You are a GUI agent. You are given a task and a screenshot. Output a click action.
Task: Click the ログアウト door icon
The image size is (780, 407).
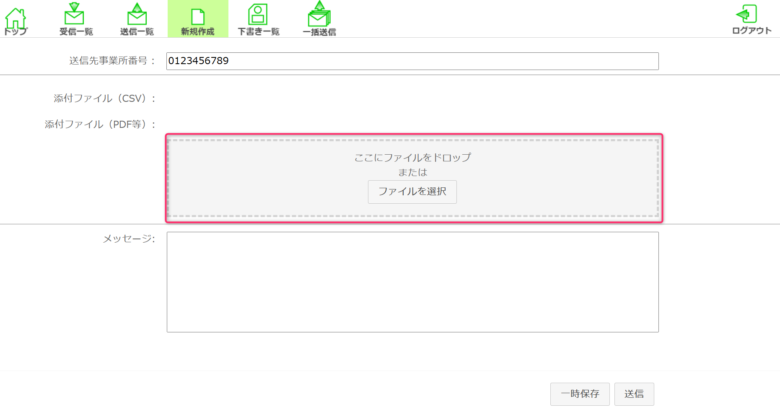coord(747,14)
